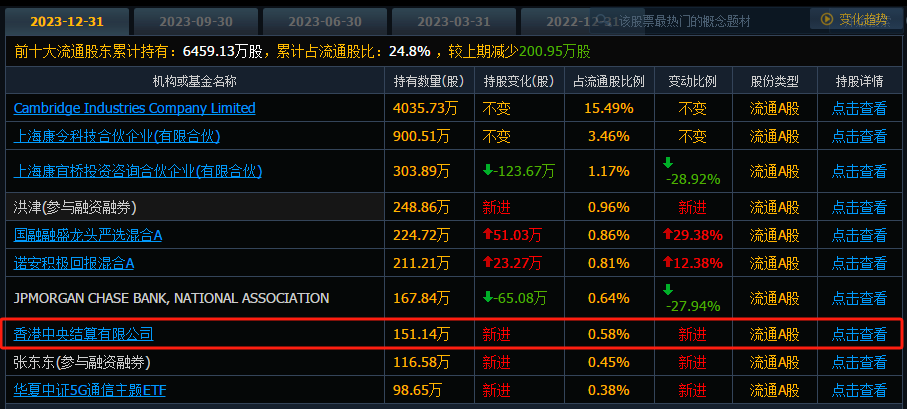Open the 2023-03-31 report tab
Viewport: 907px width, 409px height.
point(454,22)
